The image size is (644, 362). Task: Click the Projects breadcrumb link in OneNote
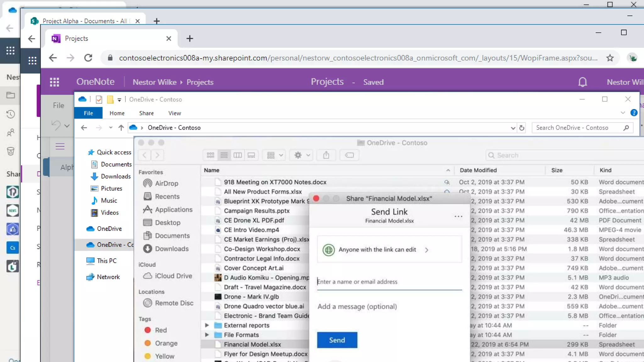pos(200,82)
